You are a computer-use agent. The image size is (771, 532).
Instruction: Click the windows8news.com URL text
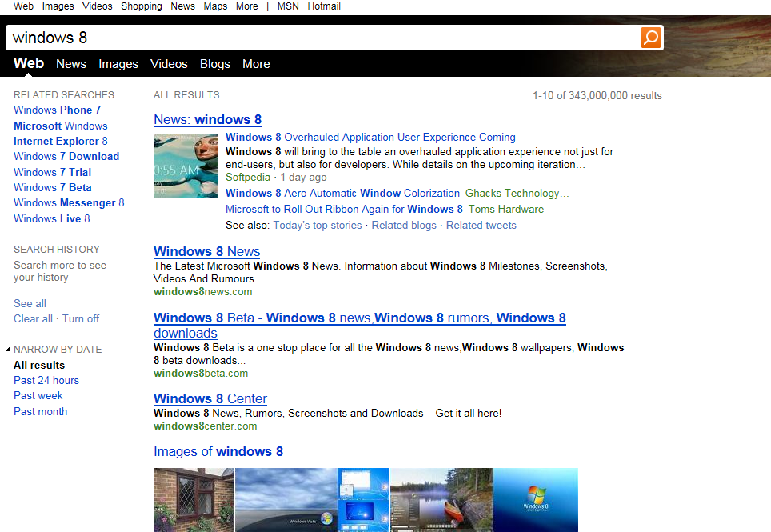coord(202,291)
